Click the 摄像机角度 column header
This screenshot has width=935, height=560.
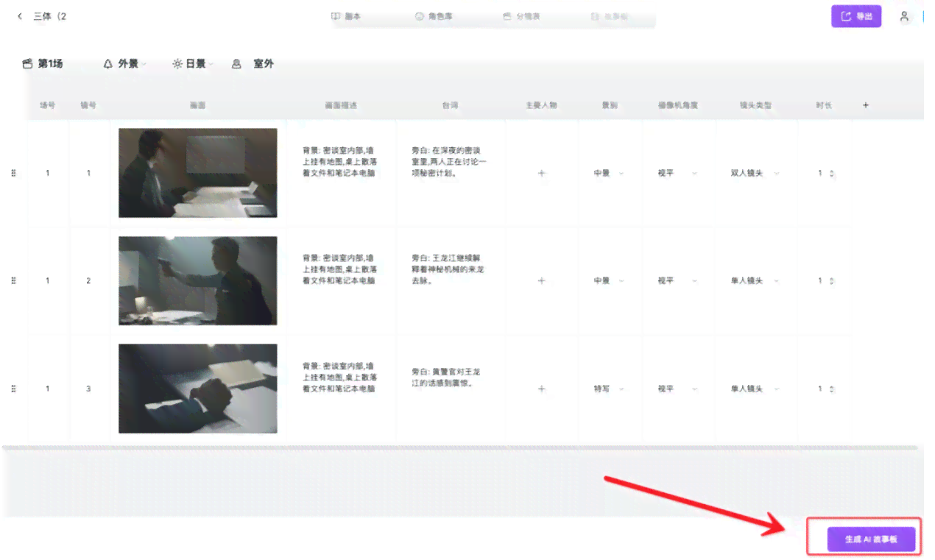(678, 105)
